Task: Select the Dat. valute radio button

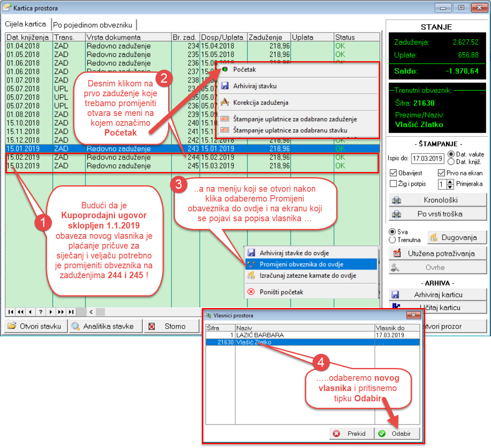Action: pyautogui.click(x=451, y=154)
